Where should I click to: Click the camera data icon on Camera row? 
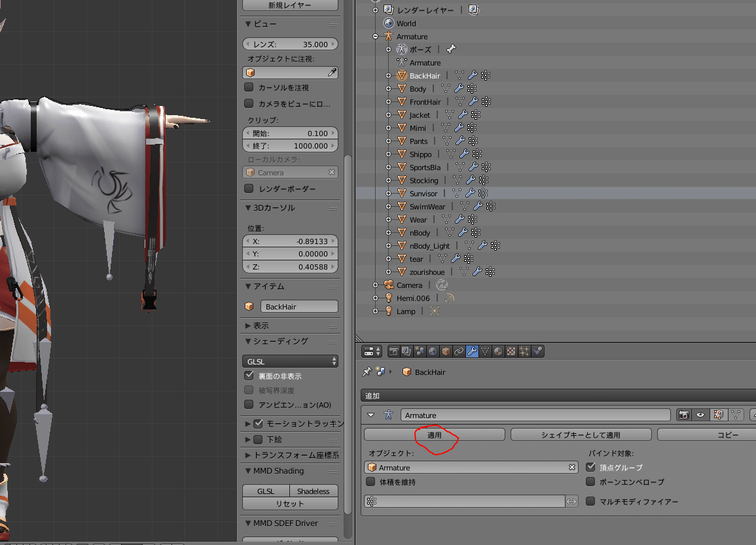(x=442, y=285)
